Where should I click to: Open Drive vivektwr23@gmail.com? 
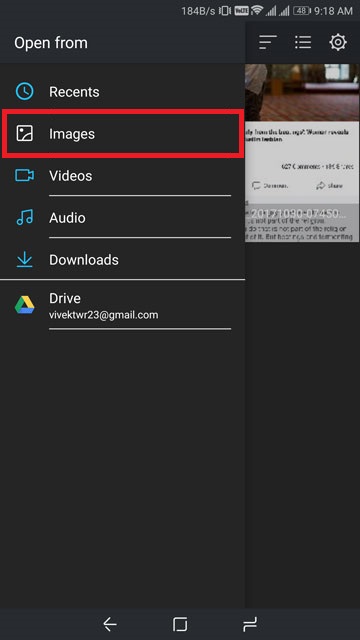(x=122, y=305)
